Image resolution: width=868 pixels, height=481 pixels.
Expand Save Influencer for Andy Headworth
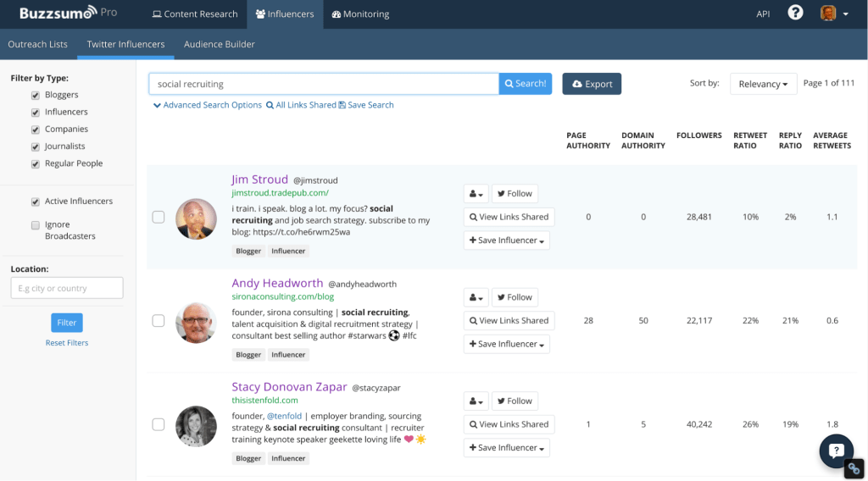click(x=507, y=344)
